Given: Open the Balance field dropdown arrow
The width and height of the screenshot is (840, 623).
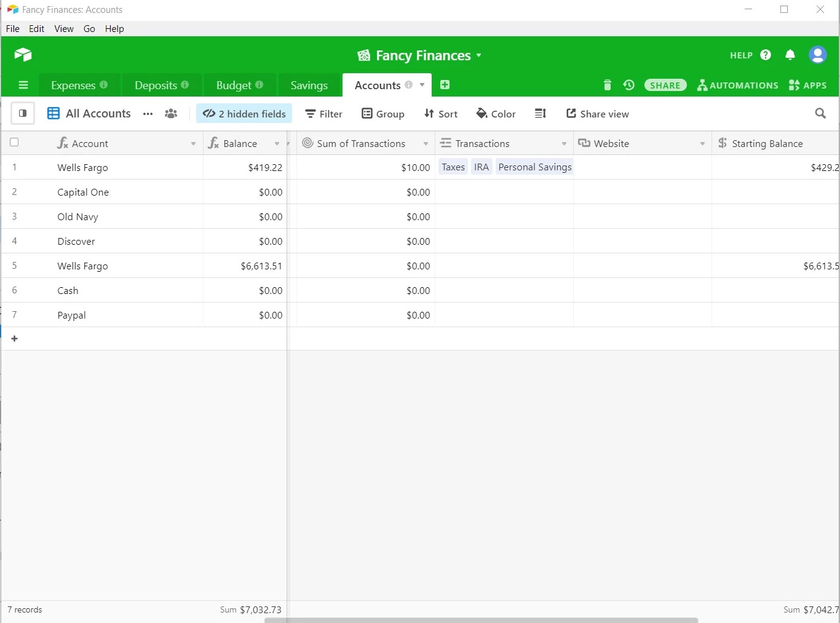Looking at the screenshot, I should pyautogui.click(x=277, y=143).
